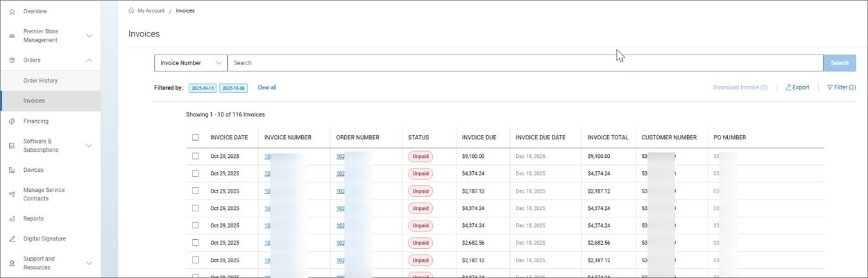This screenshot has width=868, height=278.
Task: Click the INVOICE TOTAL column header
Action: point(608,137)
